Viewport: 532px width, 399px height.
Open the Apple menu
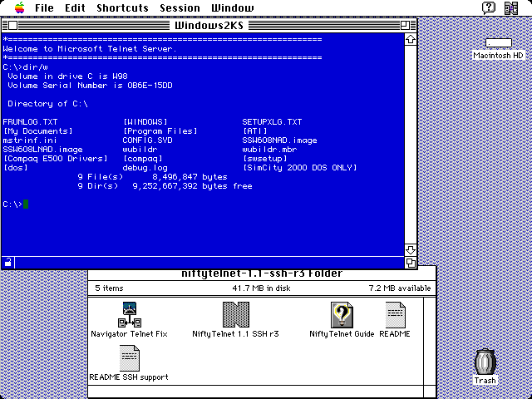tap(20, 7)
